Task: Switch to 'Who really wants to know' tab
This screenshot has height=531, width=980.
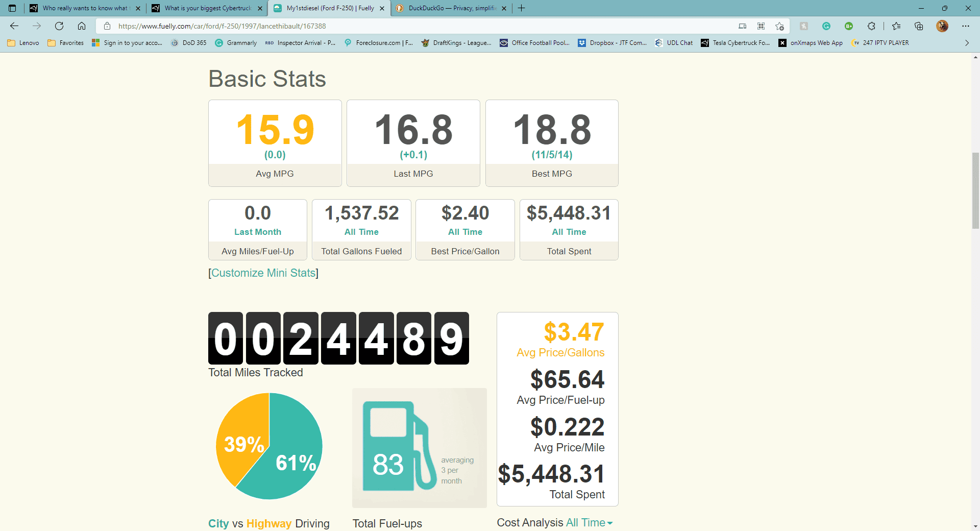Action: pyautogui.click(x=84, y=8)
